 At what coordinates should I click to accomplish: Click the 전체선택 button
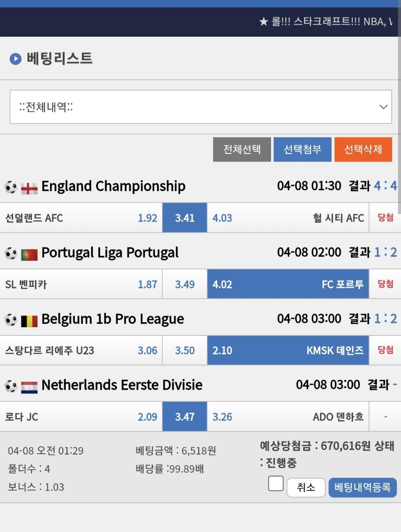tap(242, 149)
